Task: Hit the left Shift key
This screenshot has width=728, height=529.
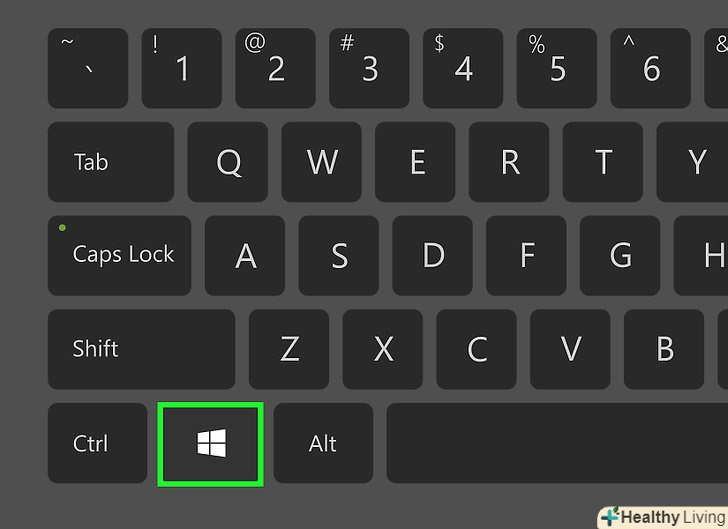Action: click(142, 349)
